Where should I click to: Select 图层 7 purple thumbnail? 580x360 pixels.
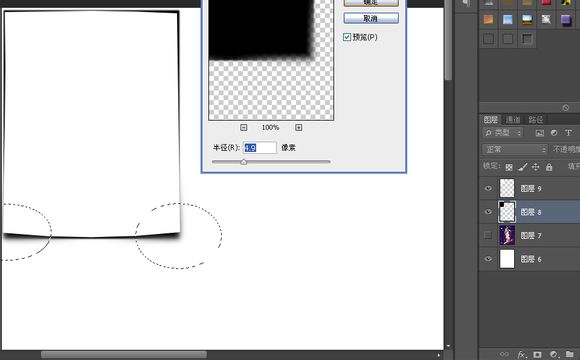click(x=507, y=235)
